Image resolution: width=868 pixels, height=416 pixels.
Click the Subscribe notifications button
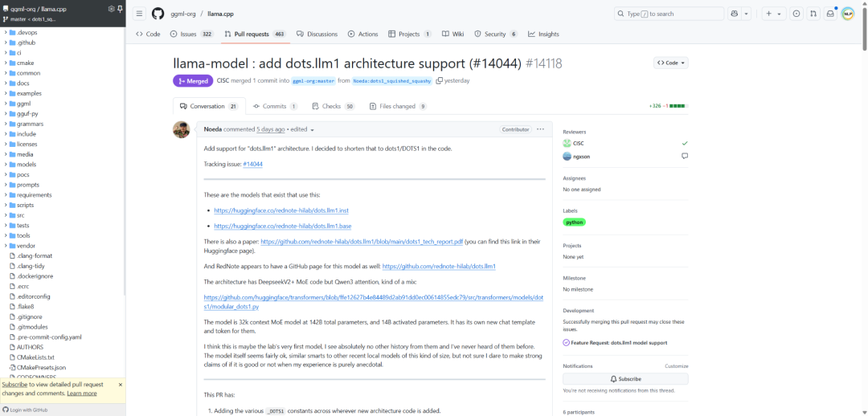pyautogui.click(x=625, y=379)
